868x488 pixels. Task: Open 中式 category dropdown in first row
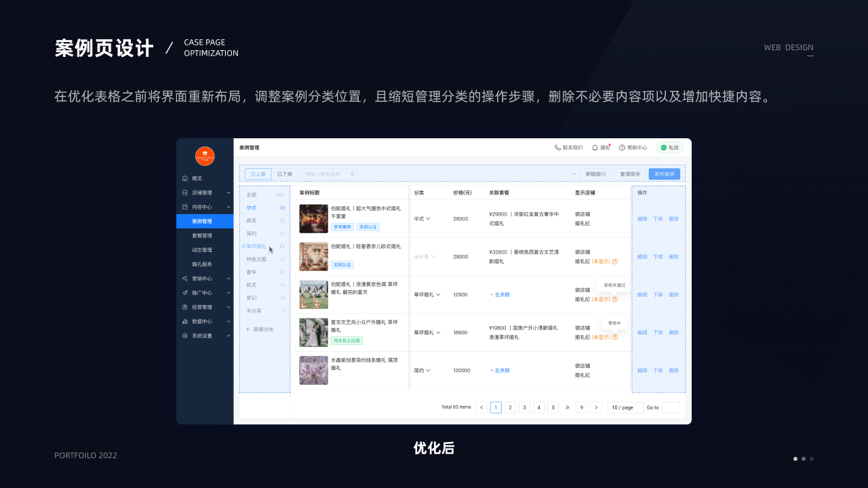[x=422, y=219]
